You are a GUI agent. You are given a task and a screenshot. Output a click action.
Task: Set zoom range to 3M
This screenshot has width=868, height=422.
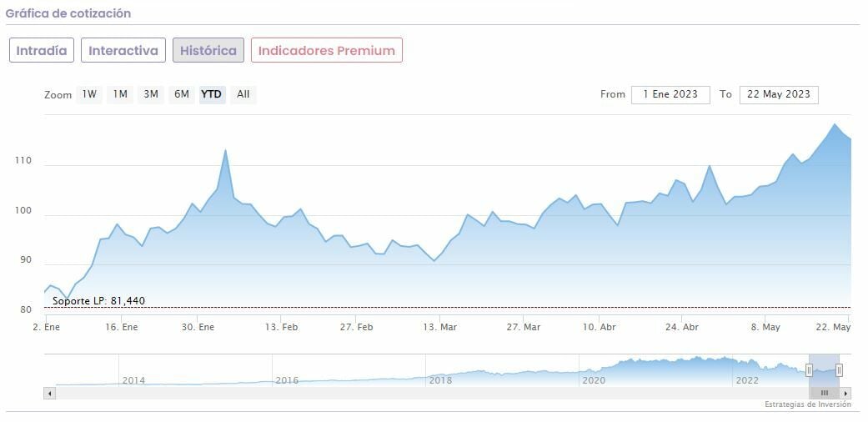151,94
